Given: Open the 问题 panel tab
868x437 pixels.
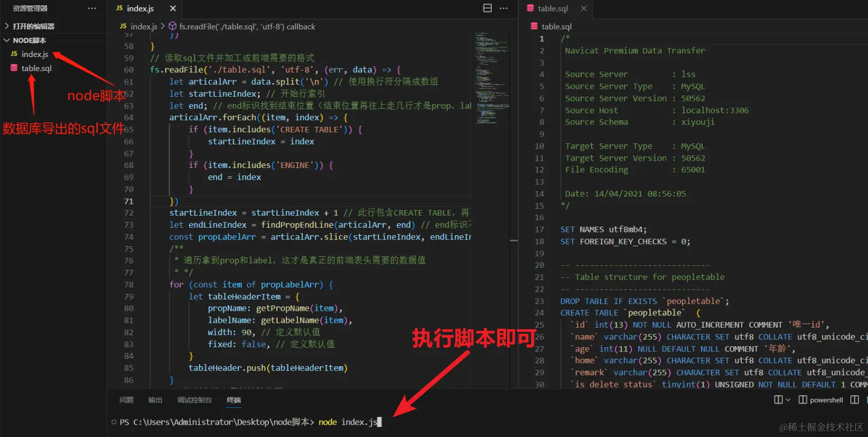Looking at the screenshot, I should [x=126, y=400].
